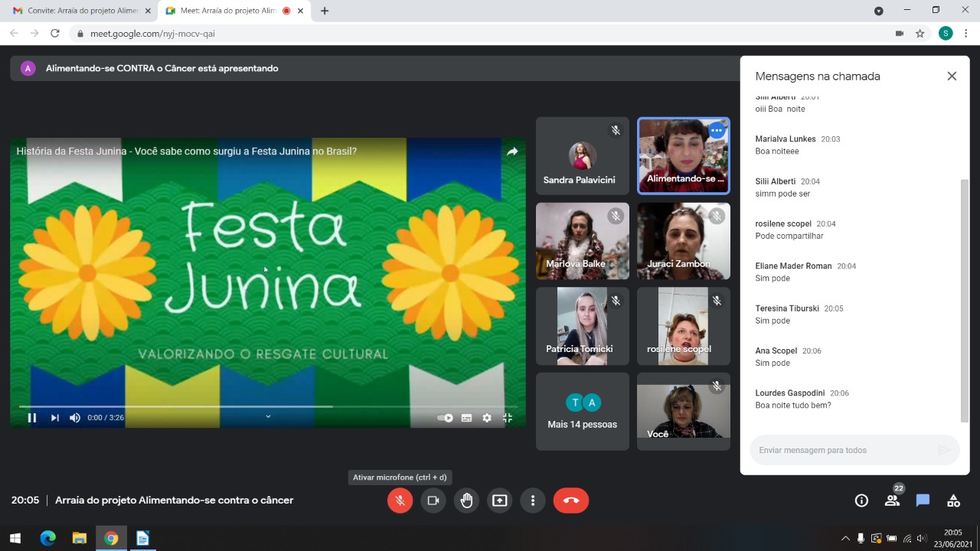980x551 pixels.
Task: Open YouTube video settings gear
Action: pyautogui.click(x=487, y=418)
